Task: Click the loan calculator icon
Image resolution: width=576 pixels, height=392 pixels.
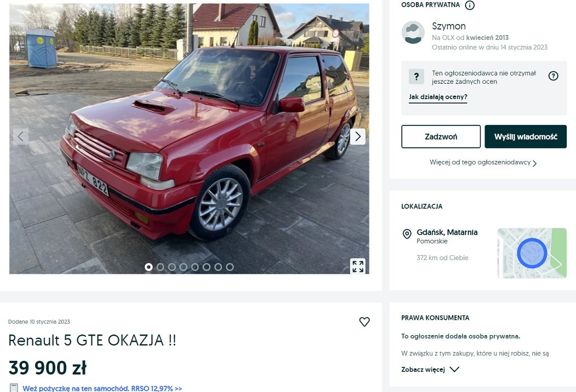Action: (14, 388)
